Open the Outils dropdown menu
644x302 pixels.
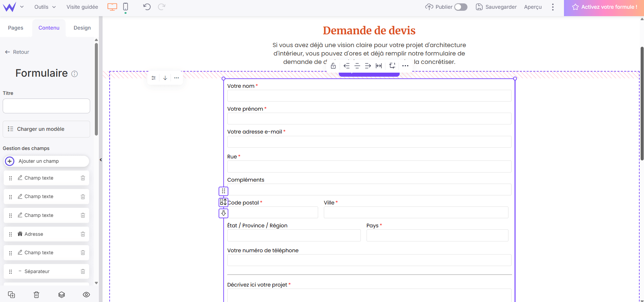pyautogui.click(x=45, y=7)
